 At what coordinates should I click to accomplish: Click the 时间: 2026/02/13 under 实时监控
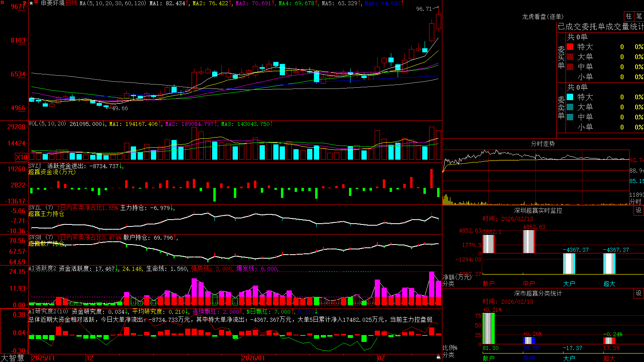coord(508,219)
